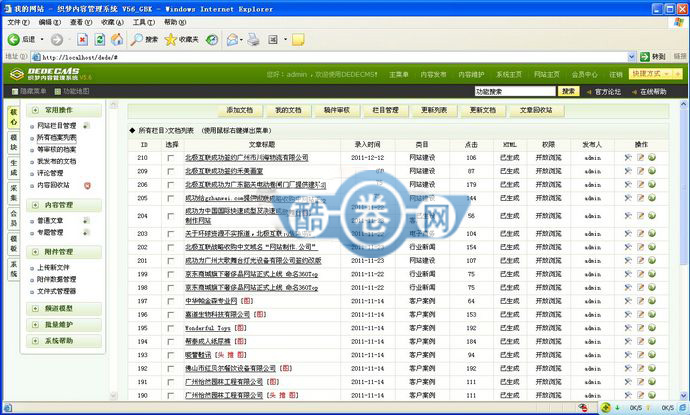Tick the checkbox for article ID 209
Image resolution: width=690 pixels, height=415 pixels.
click(171, 172)
